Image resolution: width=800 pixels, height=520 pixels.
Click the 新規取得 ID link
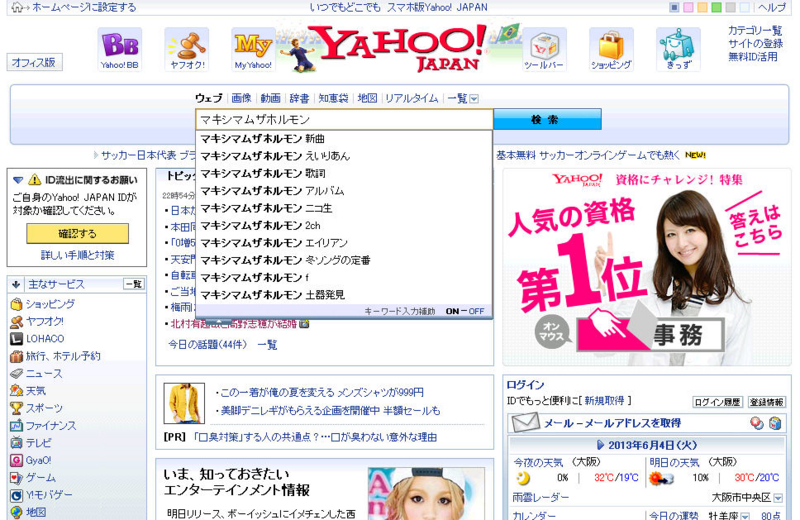pyautogui.click(x=605, y=401)
